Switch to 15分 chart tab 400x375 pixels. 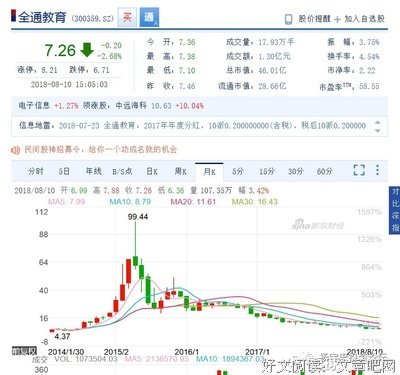[267, 171]
